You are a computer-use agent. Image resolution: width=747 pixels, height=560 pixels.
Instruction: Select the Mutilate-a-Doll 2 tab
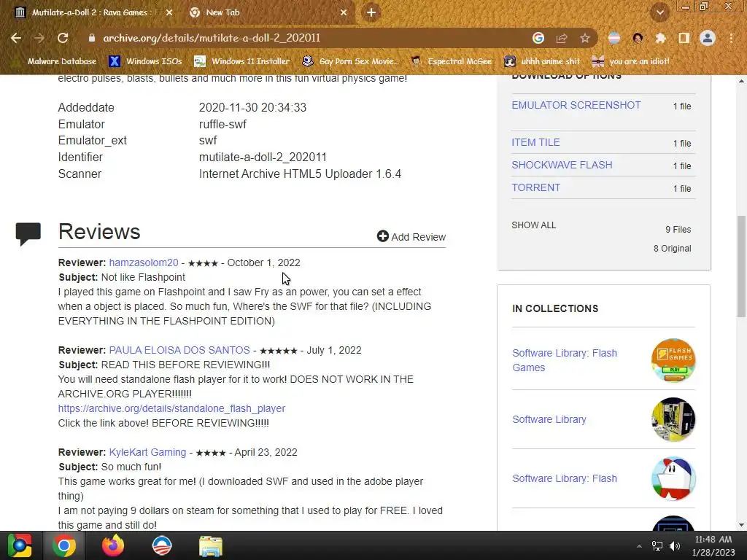click(93, 12)
